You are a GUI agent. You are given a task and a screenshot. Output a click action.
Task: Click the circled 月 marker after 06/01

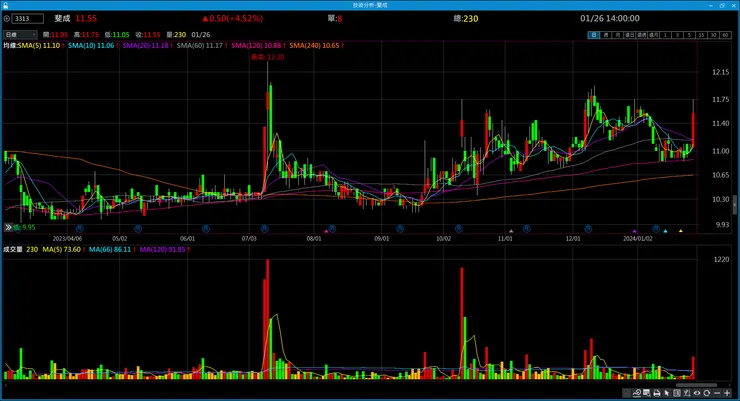pos(206,228)
